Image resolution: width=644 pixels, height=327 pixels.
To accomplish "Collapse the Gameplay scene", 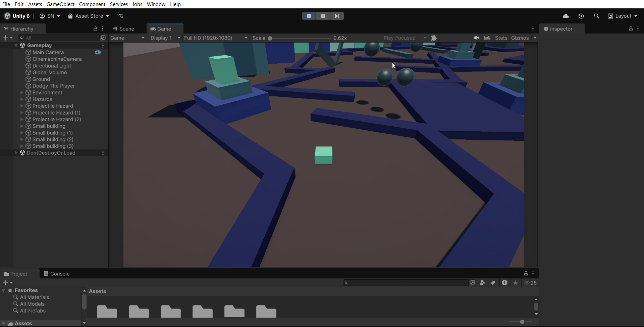I will point(16,45).
